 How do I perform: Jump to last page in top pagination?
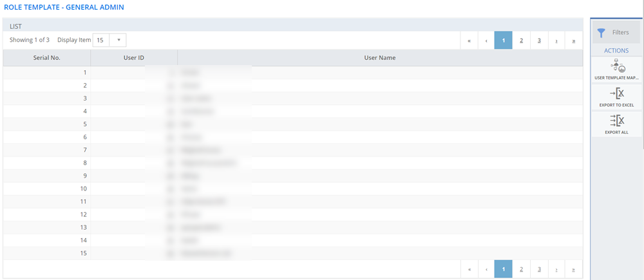(574, 41)
